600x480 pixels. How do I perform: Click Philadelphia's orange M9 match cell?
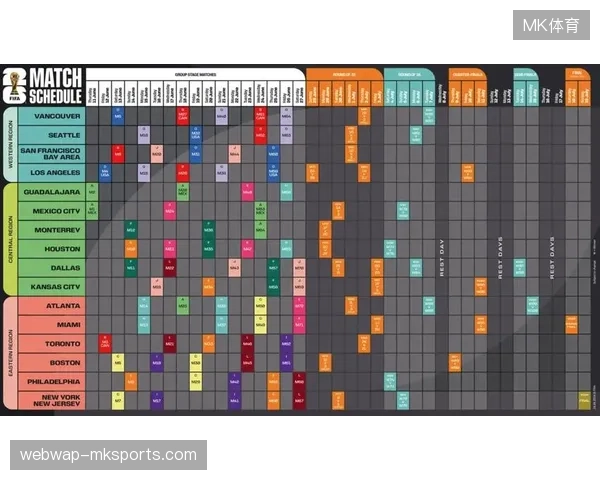(x=131, y=382)
